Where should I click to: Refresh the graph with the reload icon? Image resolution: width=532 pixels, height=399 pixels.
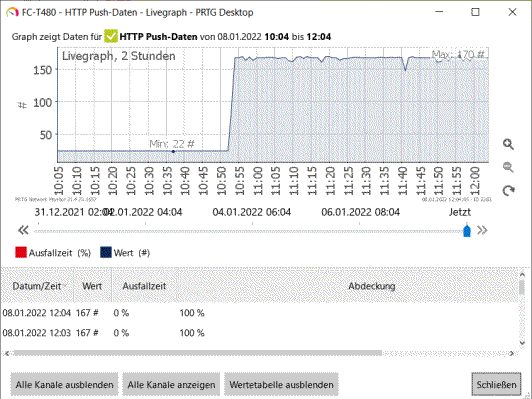(x=508, y=191)
